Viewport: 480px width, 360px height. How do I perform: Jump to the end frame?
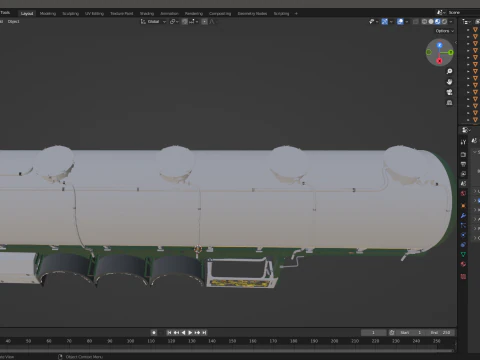204,332
